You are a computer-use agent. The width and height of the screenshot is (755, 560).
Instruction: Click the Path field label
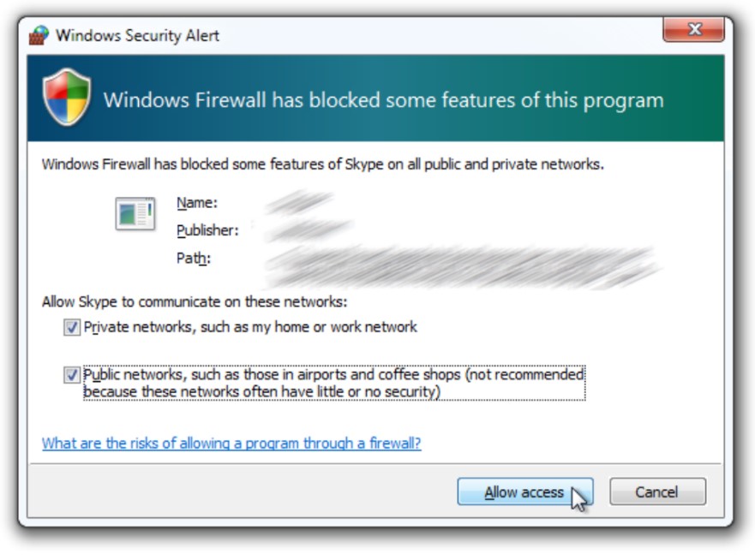tap(193, 258)
